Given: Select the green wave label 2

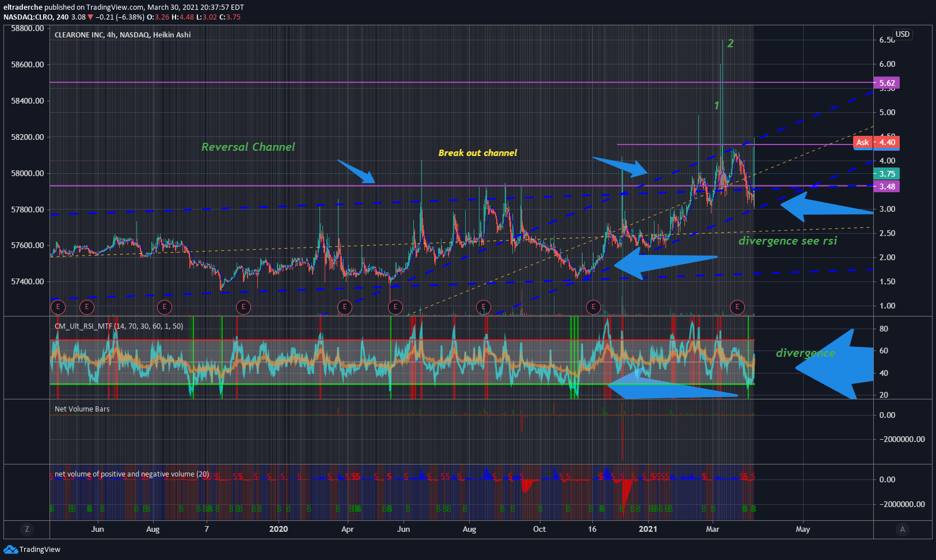Looking at the screenshot, I should click(730, 43).
